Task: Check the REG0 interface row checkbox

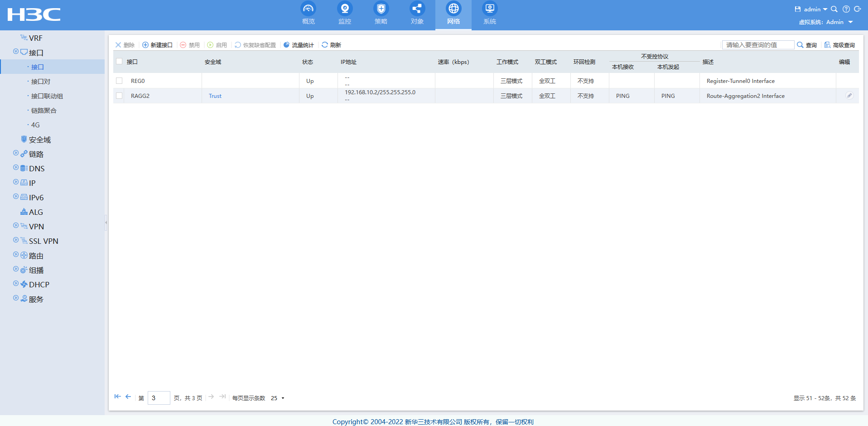Action: 119,81
